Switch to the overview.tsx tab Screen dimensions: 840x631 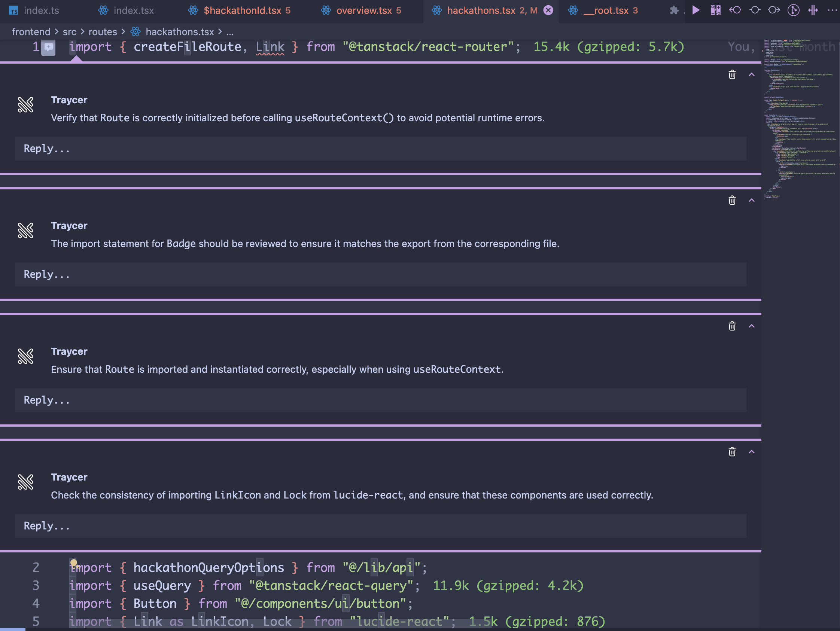tap(363, 10)
